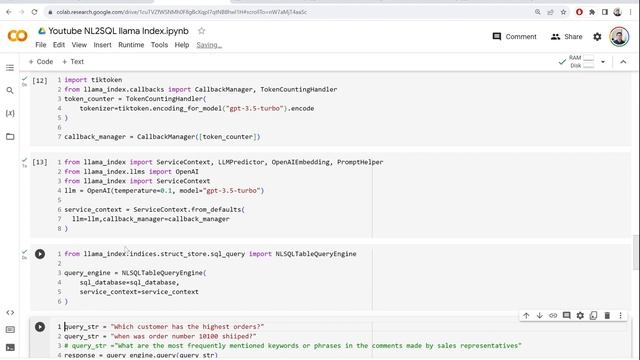Bookmark this page with the star icon
The height and width of the screenshot is (360, 640).
563,12
